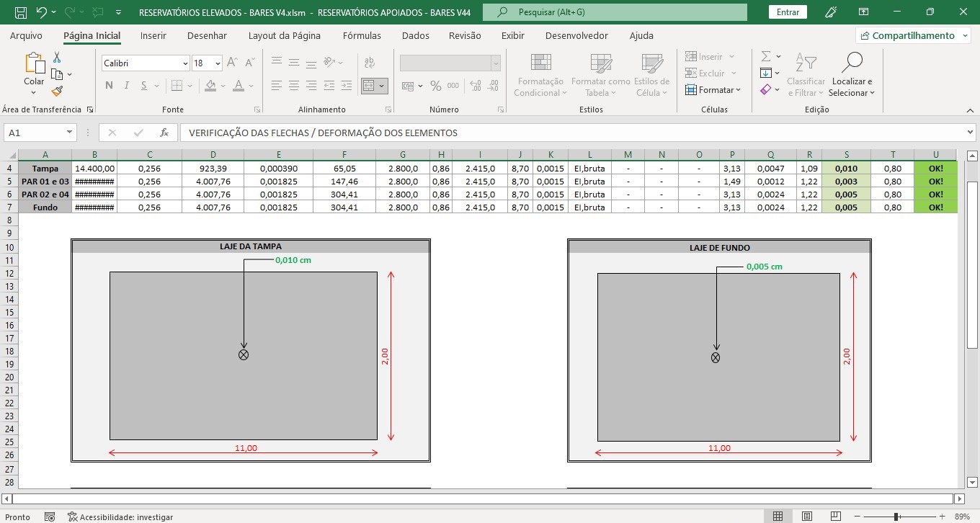This screenshot has width=980, height=523.
Task: Expand the font size 18 dropdown
Action: click(218, 63)
